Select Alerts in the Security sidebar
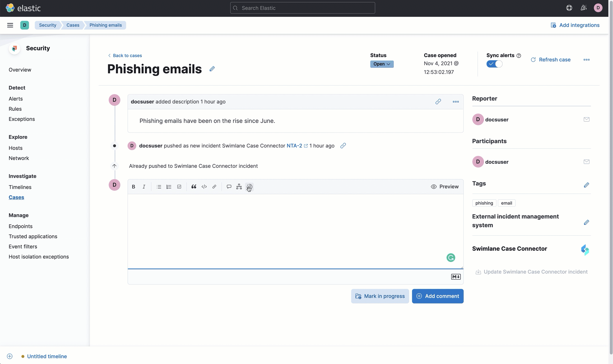The width and height of the screenshot is (613, 364). 16,99
